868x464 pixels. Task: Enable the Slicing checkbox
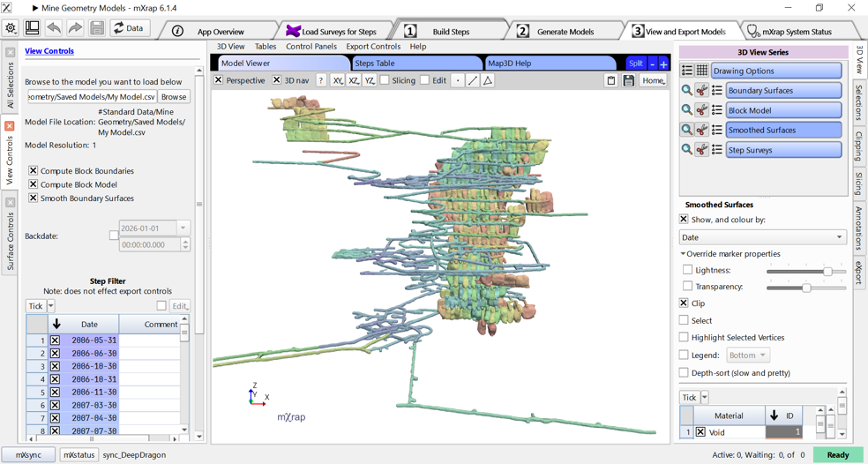pyautogui.click(x=385, y=80)
